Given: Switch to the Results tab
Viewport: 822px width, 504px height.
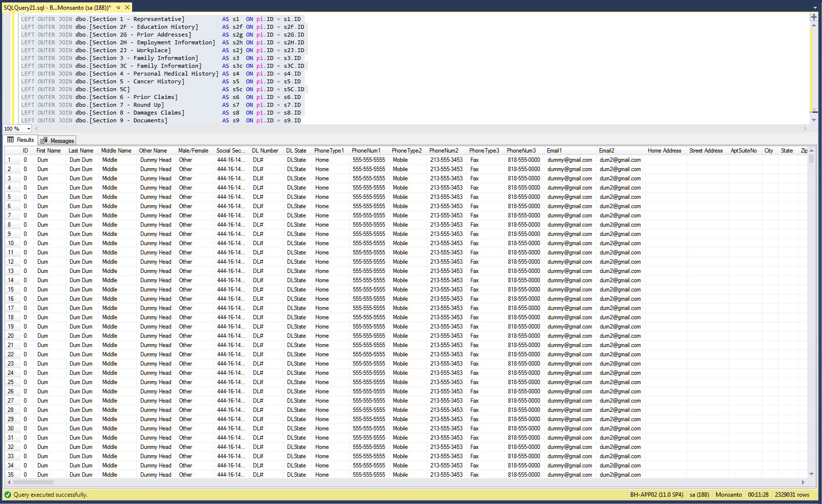Looking at the screenshot, I should pyautogui.click(x=20, y=140).
